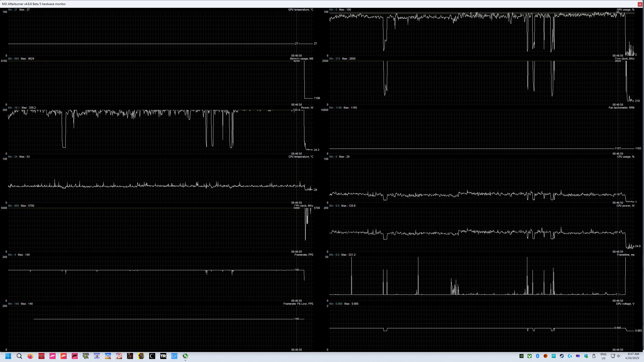Viewport: 644px width, 362px height.
Task: Switch the ENG US input language
Action: pos(603,356)
